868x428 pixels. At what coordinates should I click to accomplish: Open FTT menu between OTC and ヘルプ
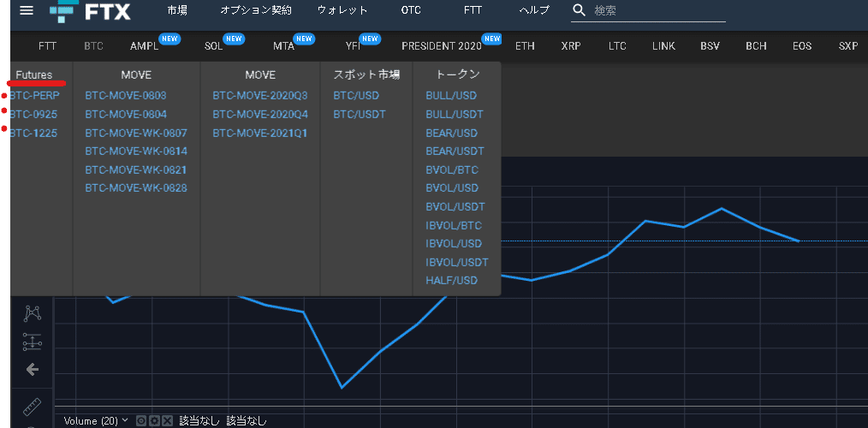[473, 10]
